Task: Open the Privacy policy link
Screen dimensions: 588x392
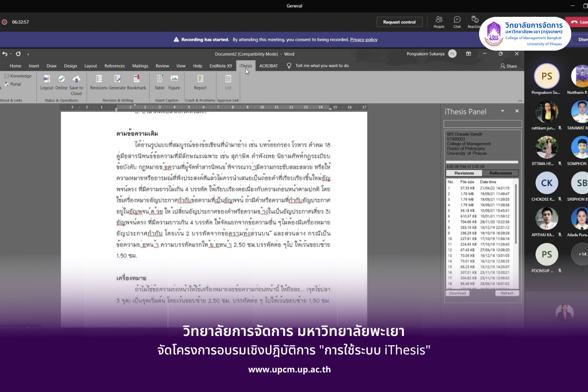Action: tap(364, 40)
